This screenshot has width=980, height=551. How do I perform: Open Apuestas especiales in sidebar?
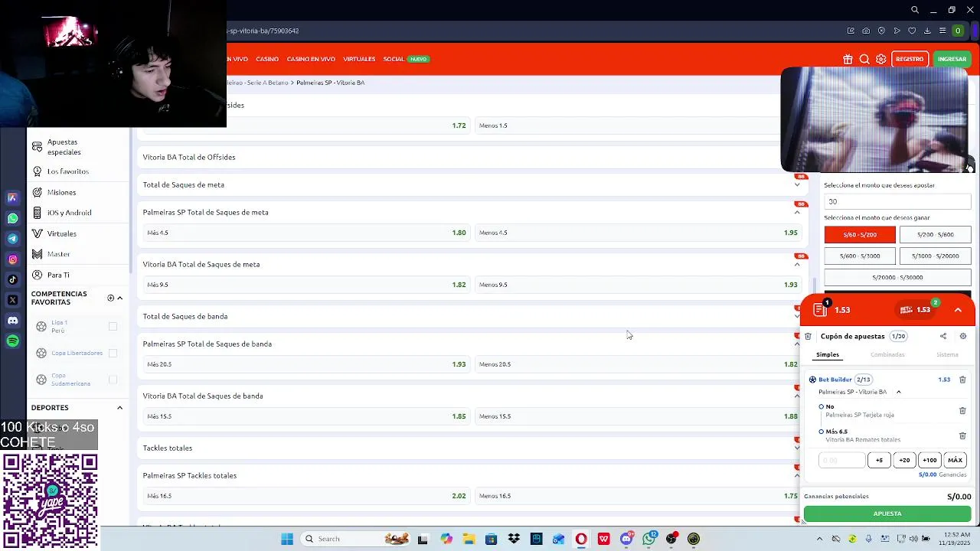[x=64, y=147]
